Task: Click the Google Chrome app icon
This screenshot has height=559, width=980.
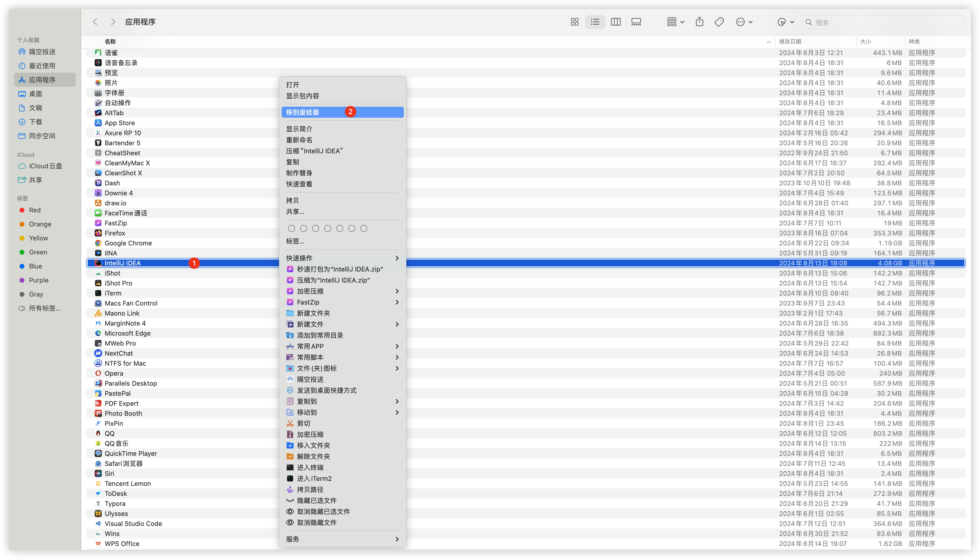Action: (x=98, y=243)
